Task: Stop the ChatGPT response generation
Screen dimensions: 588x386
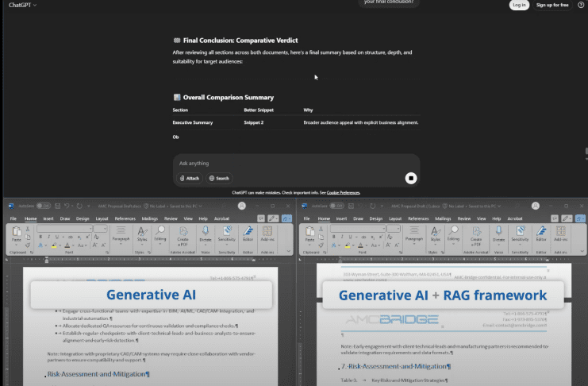Action: click(x=411, y=179)
